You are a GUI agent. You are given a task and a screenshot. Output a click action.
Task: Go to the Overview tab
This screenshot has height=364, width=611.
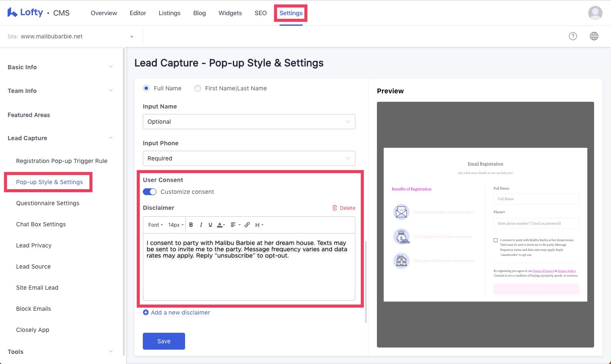pyautogui.click(x=104, y=13)
